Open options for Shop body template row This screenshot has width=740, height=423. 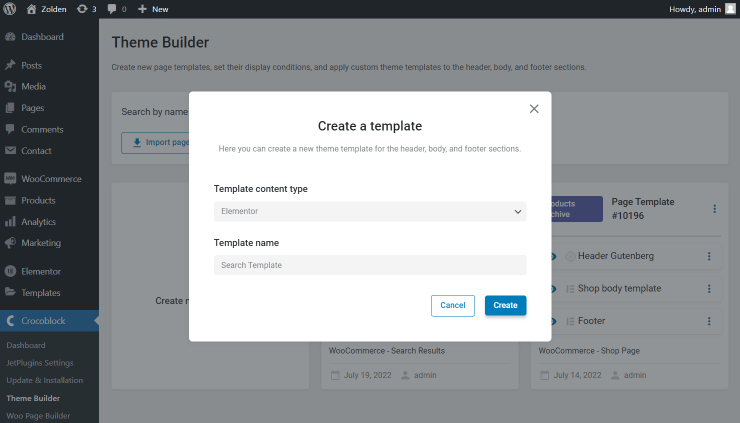(x=709, y=288)
